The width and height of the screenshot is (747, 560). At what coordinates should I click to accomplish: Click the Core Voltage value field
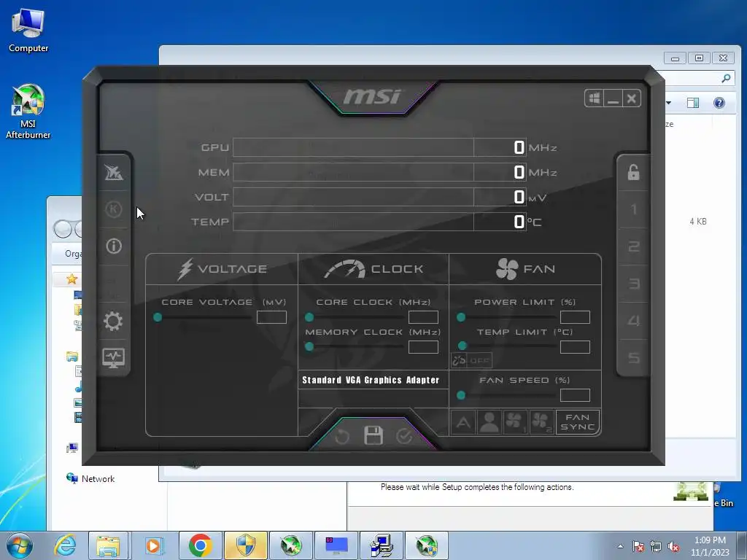tap(271, 317)
